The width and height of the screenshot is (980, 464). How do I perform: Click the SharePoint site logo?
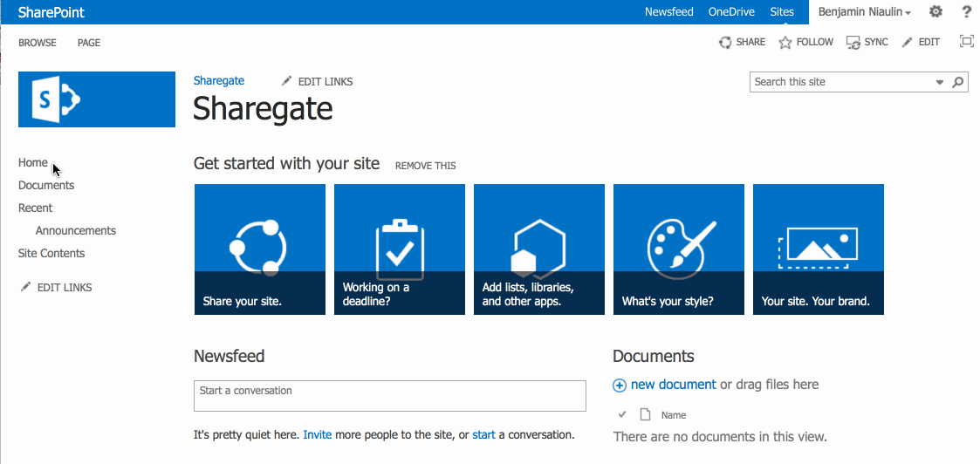click(x=97, y=99)
